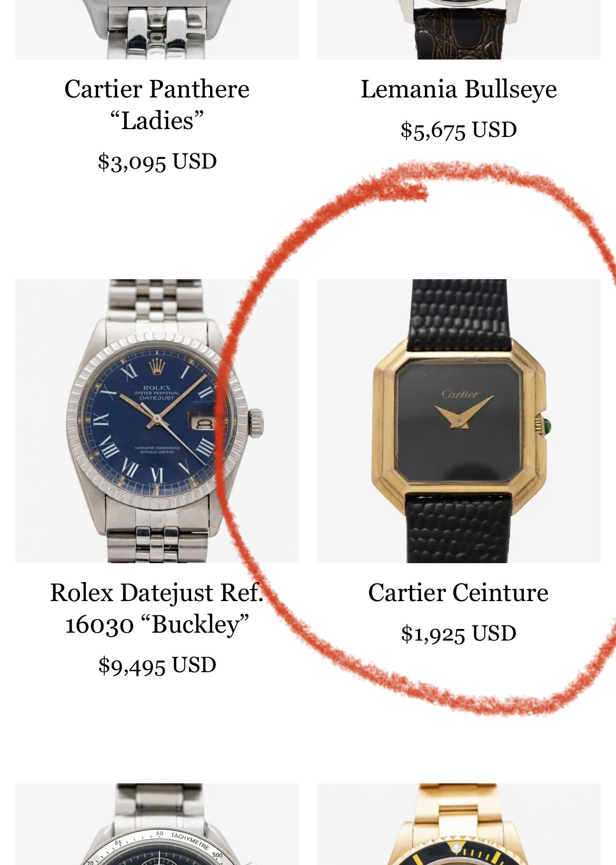Select the $1,925 USD price text
Screen dimensions: 616x865
[459, 633]
